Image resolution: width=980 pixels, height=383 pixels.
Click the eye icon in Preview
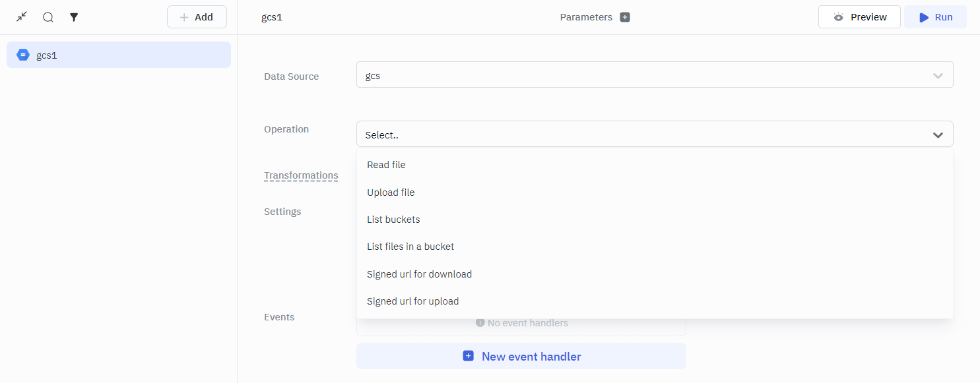point(839,17)
